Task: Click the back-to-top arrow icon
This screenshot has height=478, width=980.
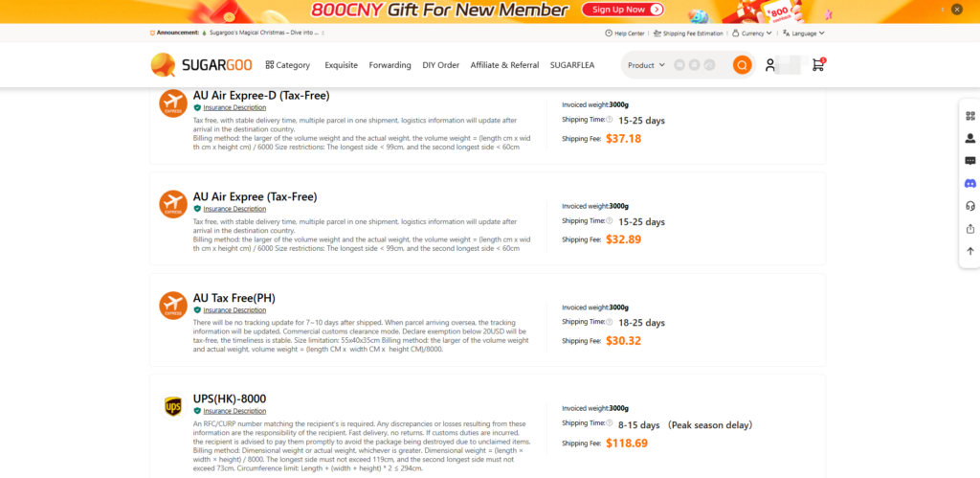Action: [x=970, y=251]
